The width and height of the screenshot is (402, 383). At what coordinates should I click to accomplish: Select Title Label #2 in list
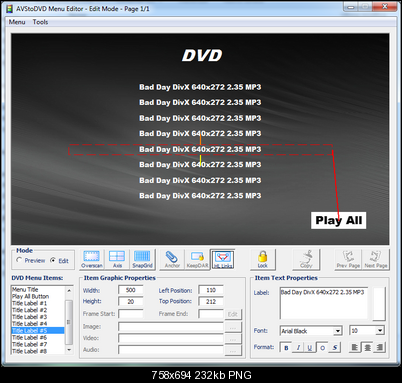[x=38, y=310]
